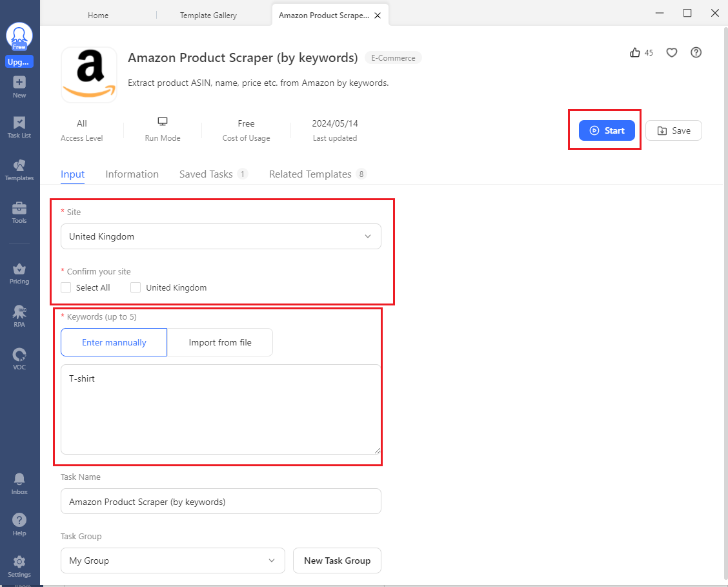Choose Enter mannually option
Image resolution: width=728 pixels, height=587 pixels.
(x=114, y=342)
